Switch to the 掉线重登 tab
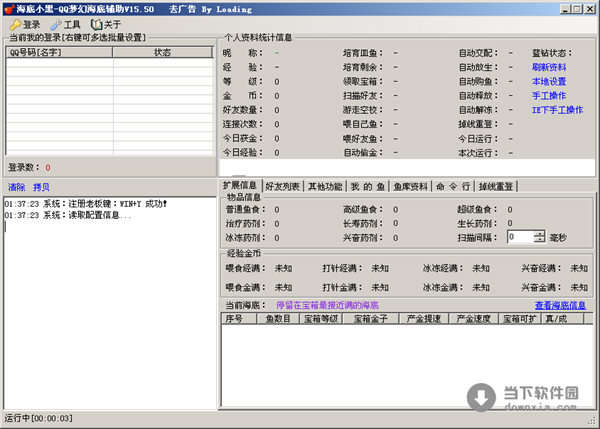This screenshot has width=600, height=429. 496,186
